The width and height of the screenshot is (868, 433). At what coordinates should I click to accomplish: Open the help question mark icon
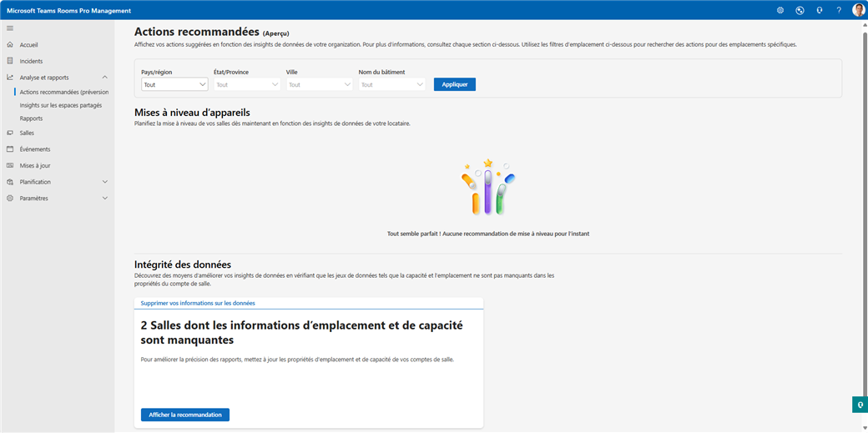point(839,10)
